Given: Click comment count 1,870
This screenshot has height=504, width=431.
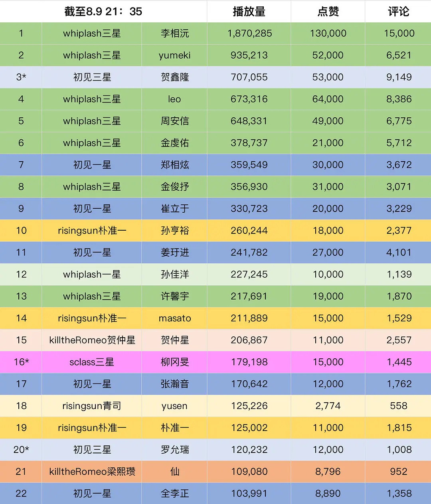Looking at the screenshot, I should [x=399, y=296].
